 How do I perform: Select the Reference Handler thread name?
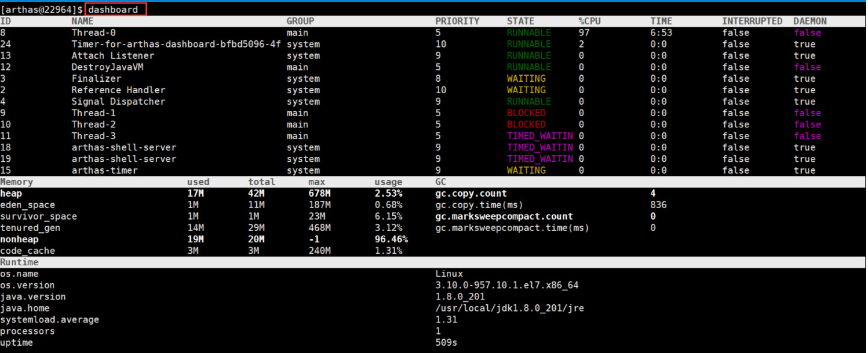coord(119,90)
